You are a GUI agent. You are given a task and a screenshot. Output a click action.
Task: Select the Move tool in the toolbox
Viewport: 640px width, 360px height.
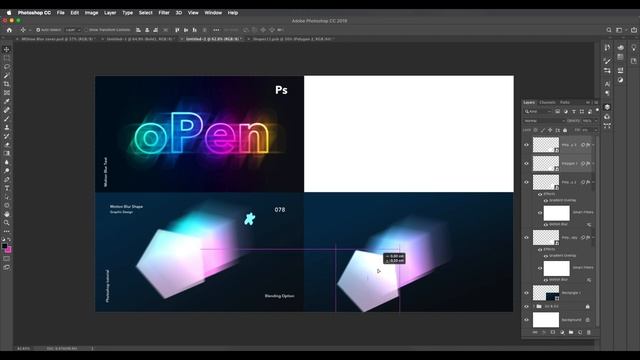tap(7, 49)
